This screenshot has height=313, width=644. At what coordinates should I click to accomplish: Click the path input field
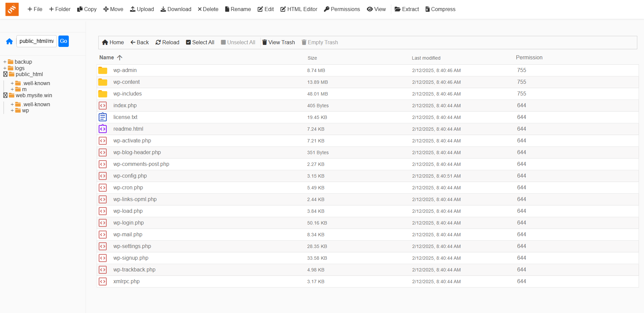(x=36, y=41)
